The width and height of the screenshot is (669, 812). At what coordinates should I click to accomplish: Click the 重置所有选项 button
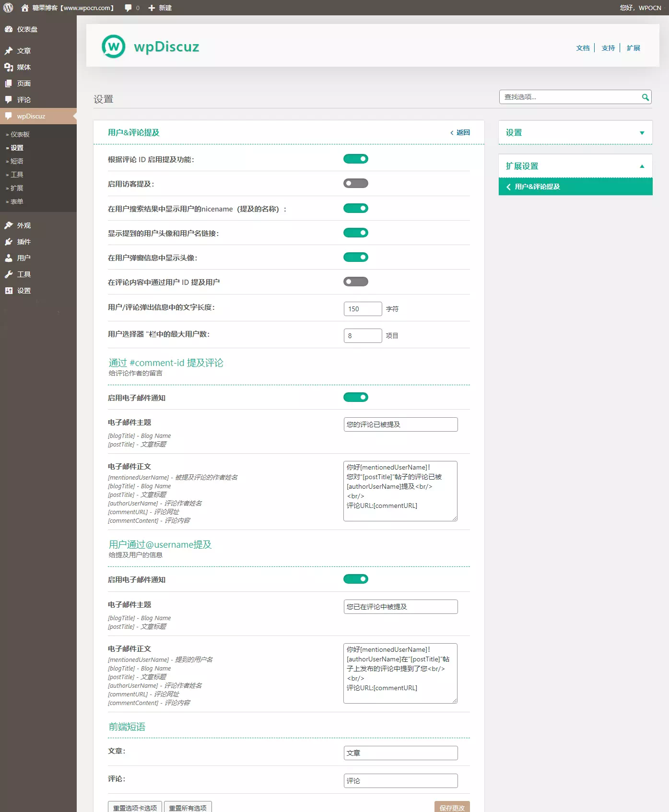point(188,808)
